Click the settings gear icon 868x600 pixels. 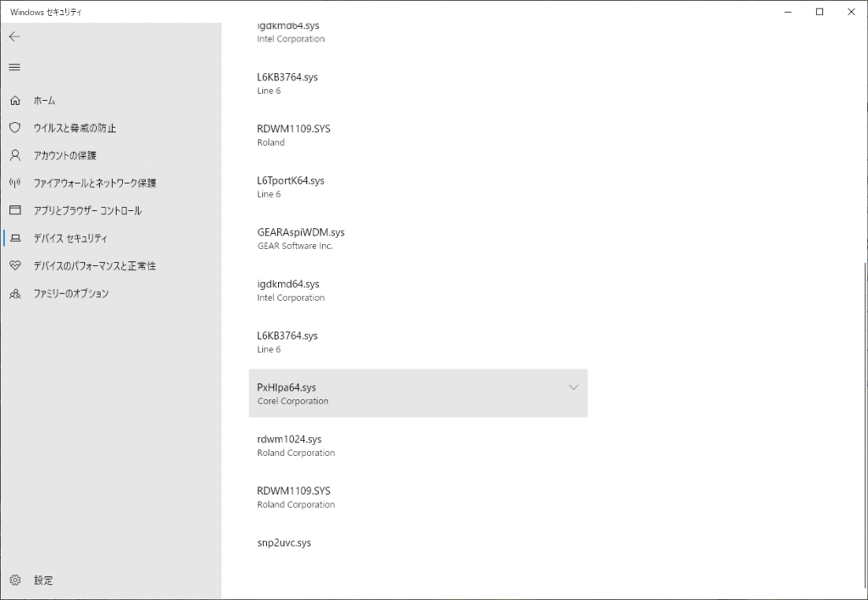(14, 581)
